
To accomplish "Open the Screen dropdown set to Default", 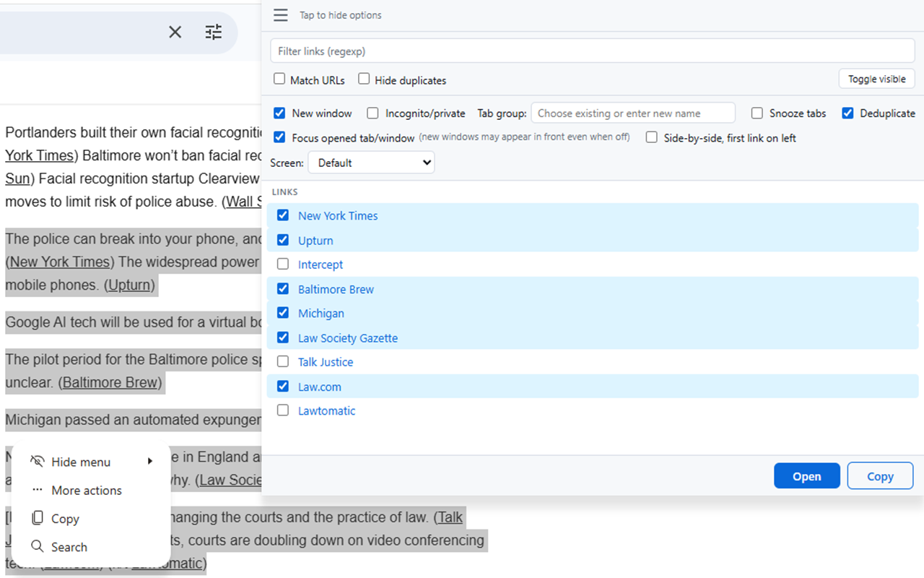I will pyautogui.click(x=371, y=163).
